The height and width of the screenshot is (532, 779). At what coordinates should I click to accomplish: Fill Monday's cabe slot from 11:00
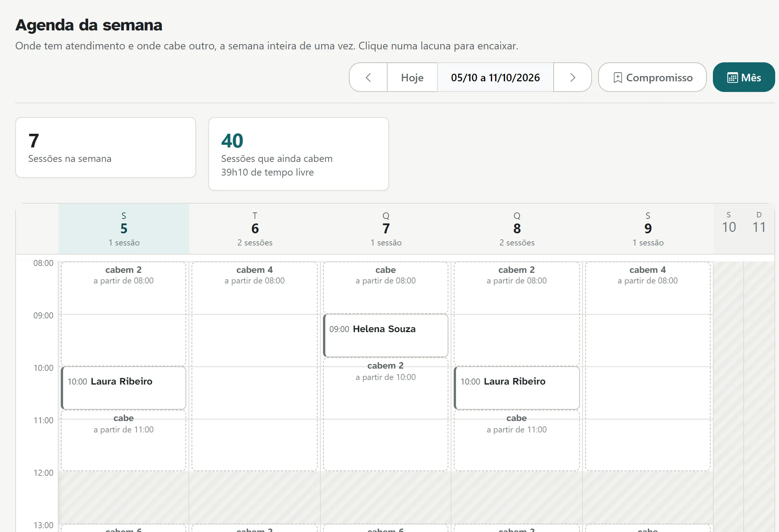123,440
